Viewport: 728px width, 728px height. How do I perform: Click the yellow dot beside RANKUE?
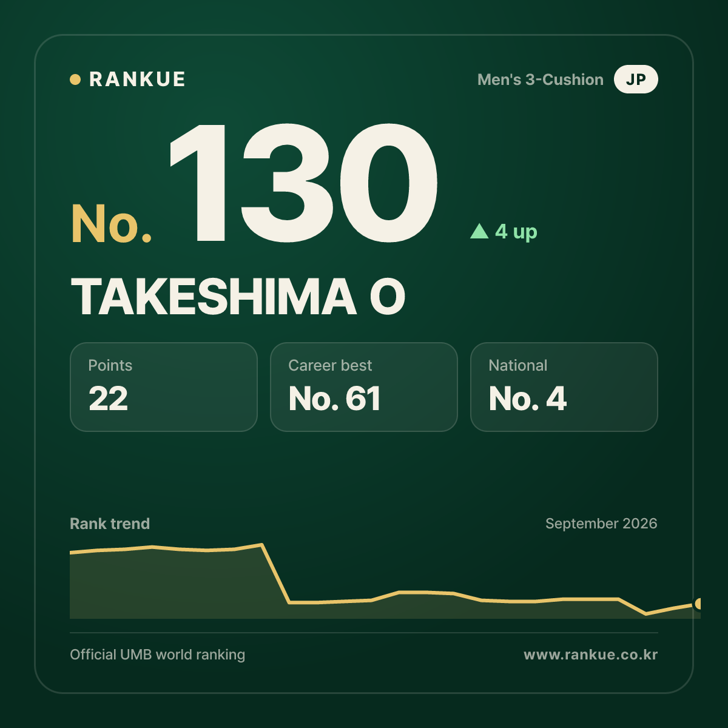coord(75,79)
